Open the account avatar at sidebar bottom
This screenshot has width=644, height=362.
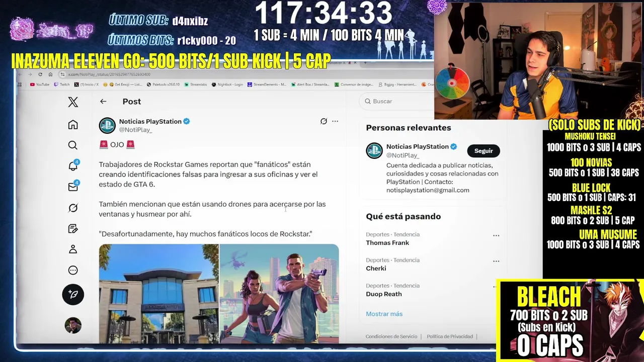[x=73, y=325]
